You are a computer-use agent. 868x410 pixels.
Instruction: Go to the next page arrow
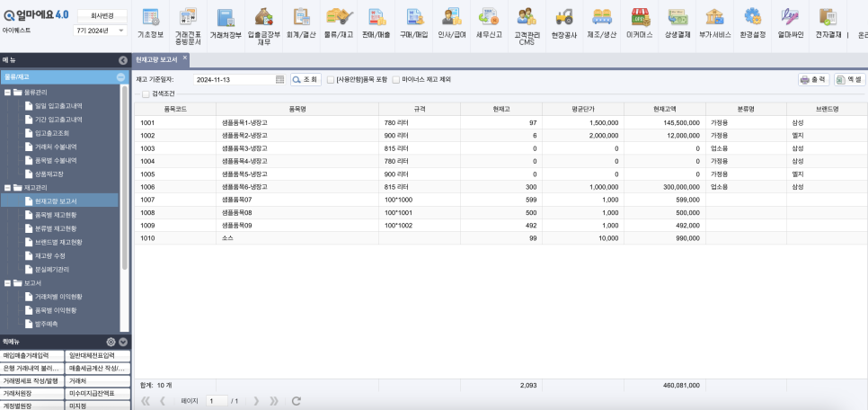[x=256, y=401]
